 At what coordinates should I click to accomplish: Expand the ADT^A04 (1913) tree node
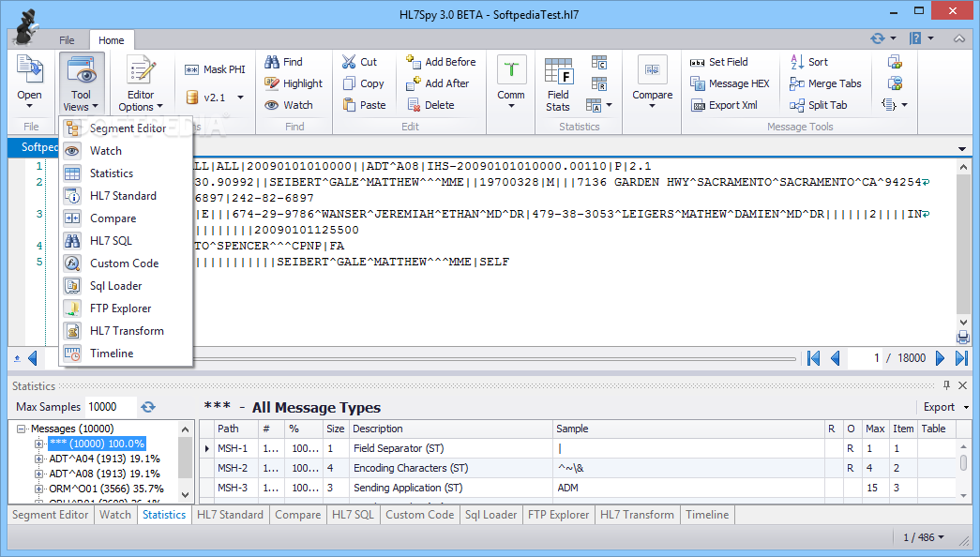38,459
